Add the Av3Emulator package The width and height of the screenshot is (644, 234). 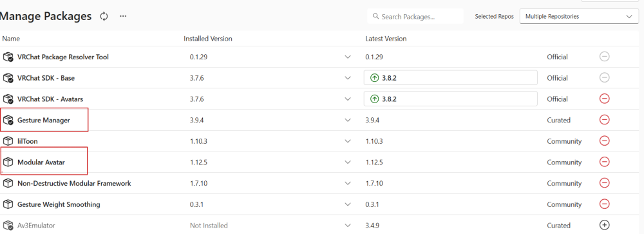(604, 225)
